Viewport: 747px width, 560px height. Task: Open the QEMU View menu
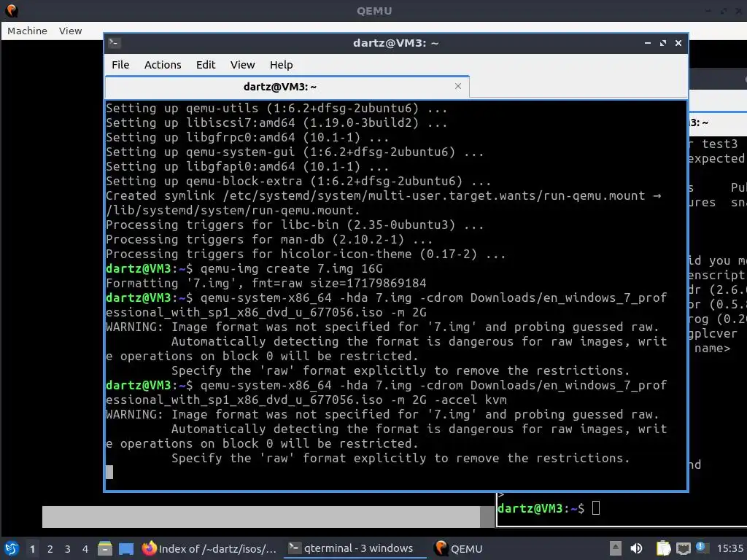click(x=71, y=31)
